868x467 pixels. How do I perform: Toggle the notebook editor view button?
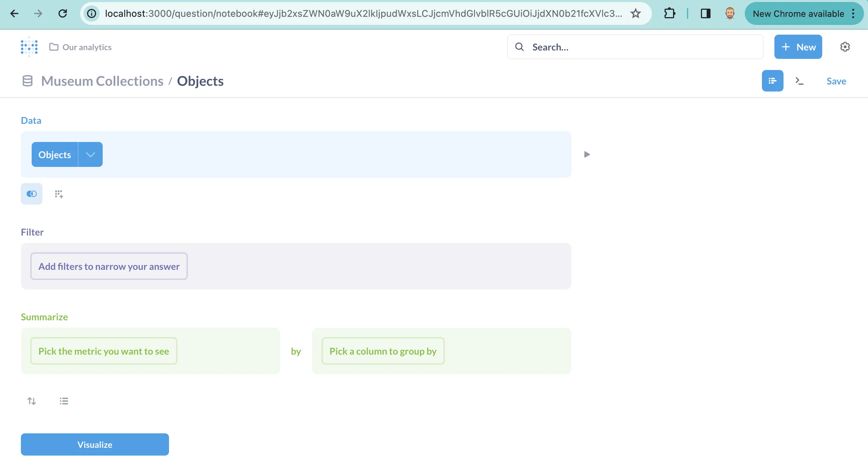[772, 81]
